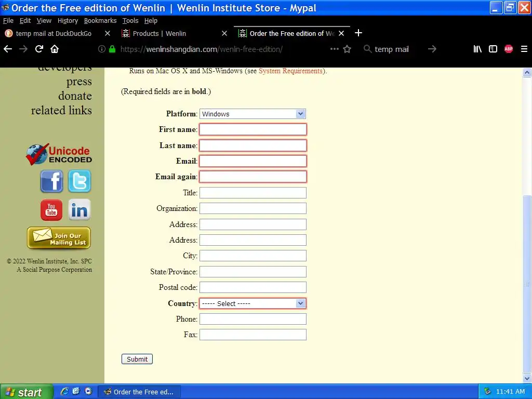Open the Library bookmarks icon
Image resolution: width=532 pixels, height=399 pixels.
pyautogui.click(x=477, y=49)
